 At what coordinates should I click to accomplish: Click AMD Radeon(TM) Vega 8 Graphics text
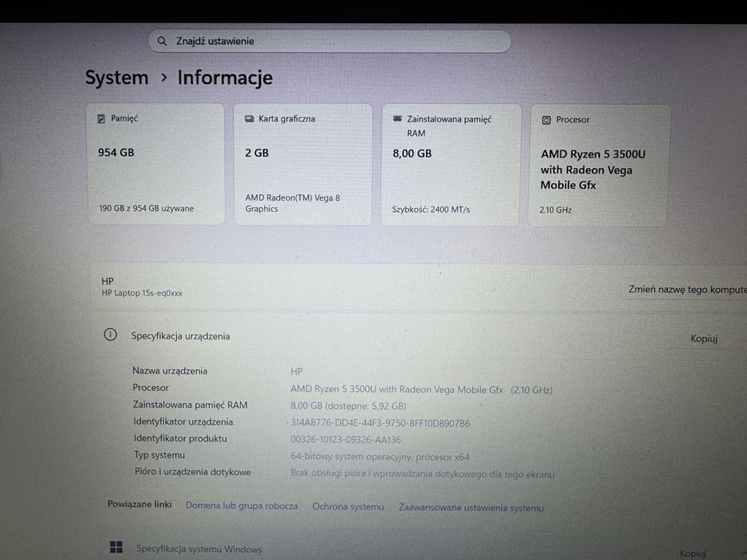[292, 203]
